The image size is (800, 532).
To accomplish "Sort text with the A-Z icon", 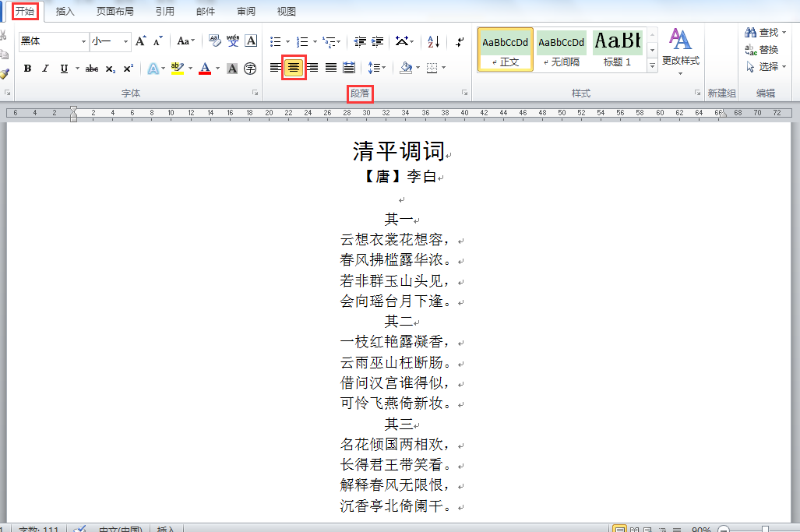I will [434, 41].
